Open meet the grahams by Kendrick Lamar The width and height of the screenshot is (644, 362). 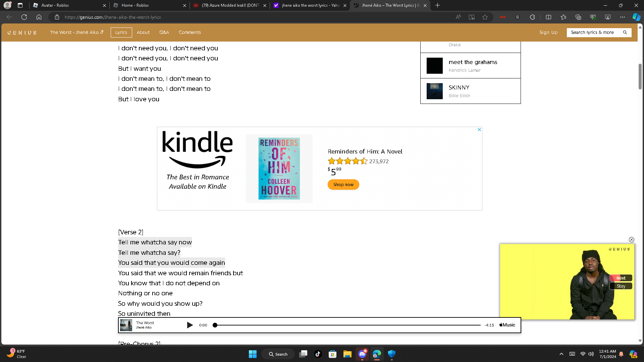point(471,66)
